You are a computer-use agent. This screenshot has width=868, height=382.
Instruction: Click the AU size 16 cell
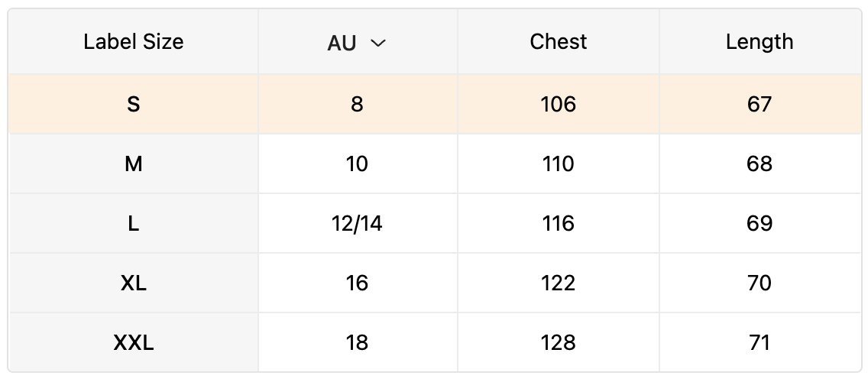(x=358, y=283)
